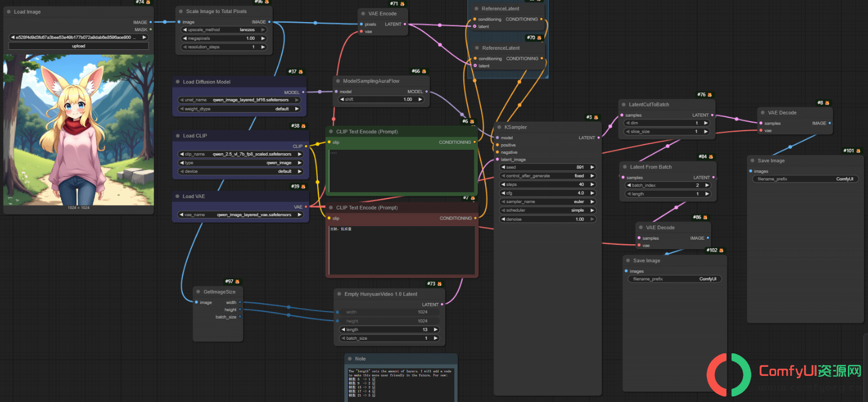Click the GetImageSize collapse dot
Viewport: 868px width, 402px height.
pos(198,291)
